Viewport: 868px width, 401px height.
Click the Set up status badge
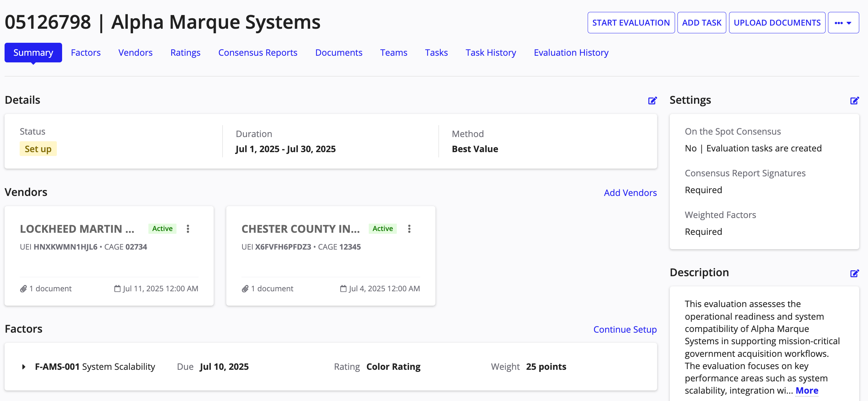tap(38, 149)
